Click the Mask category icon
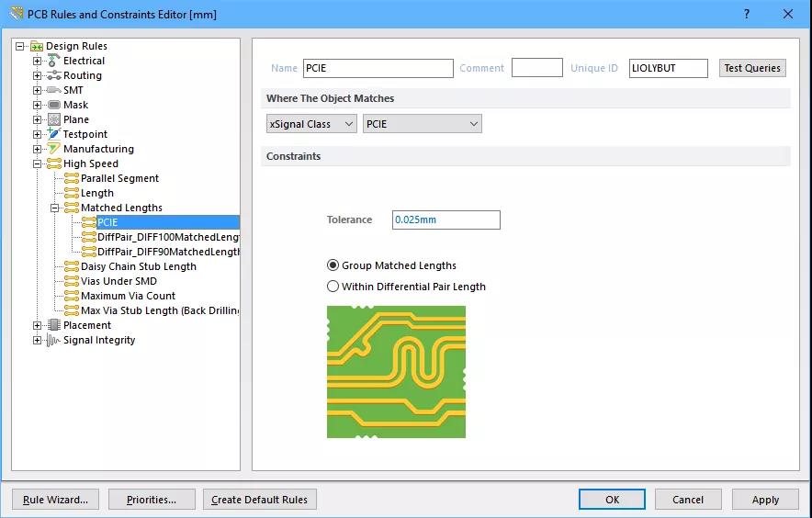812x518 pixels. tap(54, 105)
